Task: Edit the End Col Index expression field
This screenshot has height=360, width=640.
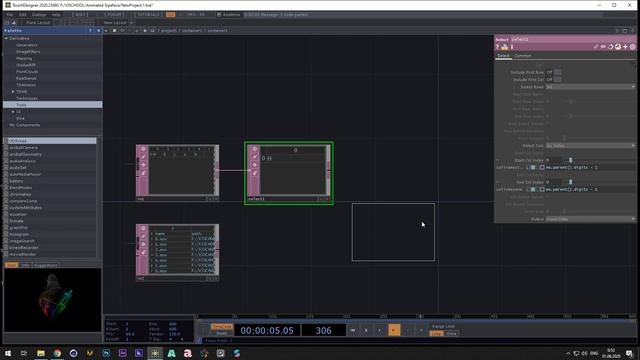Action: click(590, 189)
